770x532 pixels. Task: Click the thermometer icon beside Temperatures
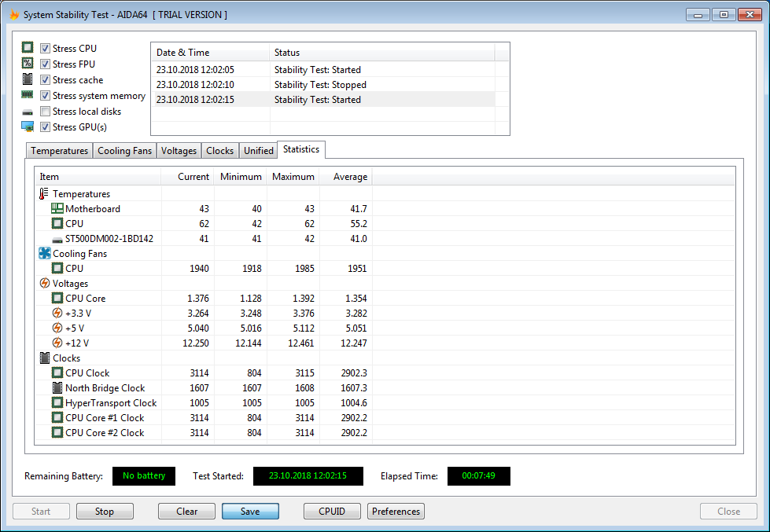[44, 194]
